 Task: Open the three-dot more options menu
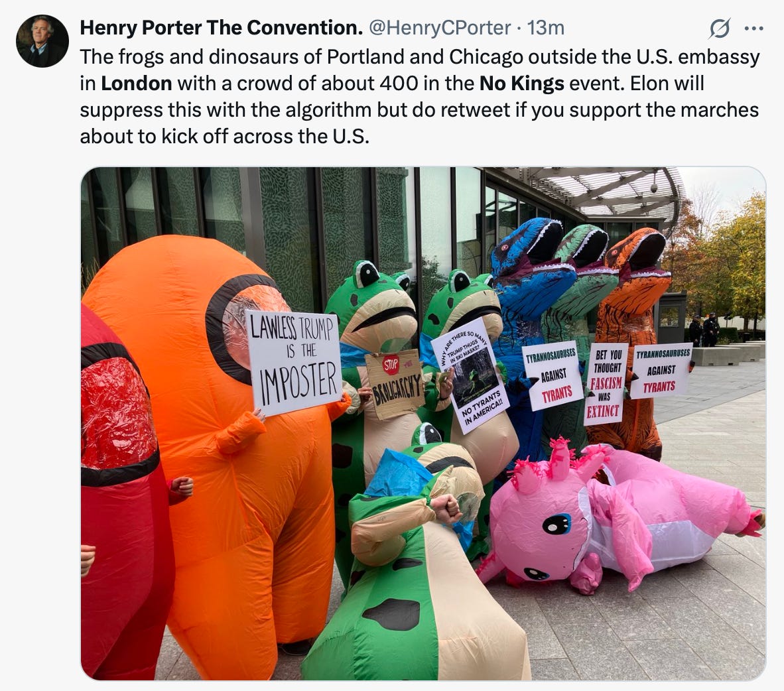pos(754,29)
